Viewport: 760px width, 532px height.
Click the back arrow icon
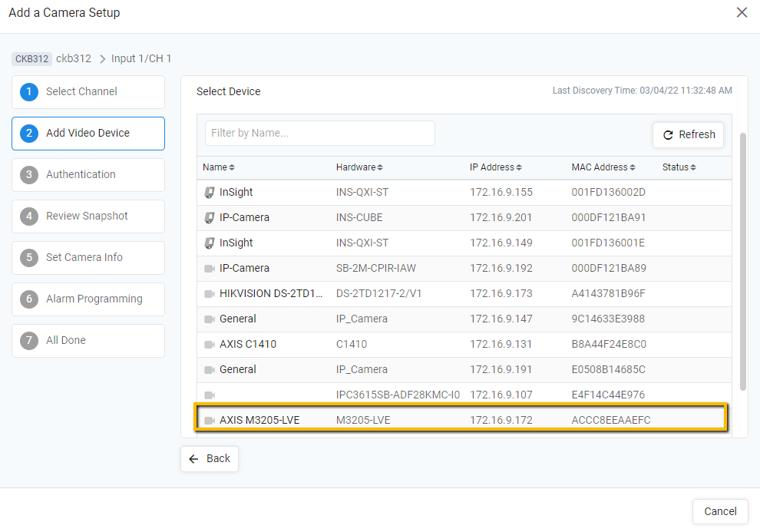pyautogui.click(x=194, y=459)
